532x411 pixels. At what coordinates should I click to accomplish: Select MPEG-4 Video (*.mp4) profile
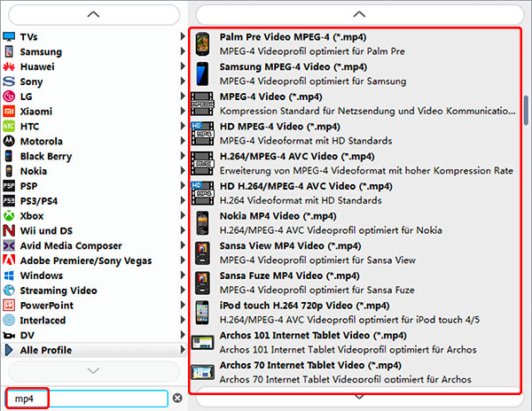pos(355,104)
